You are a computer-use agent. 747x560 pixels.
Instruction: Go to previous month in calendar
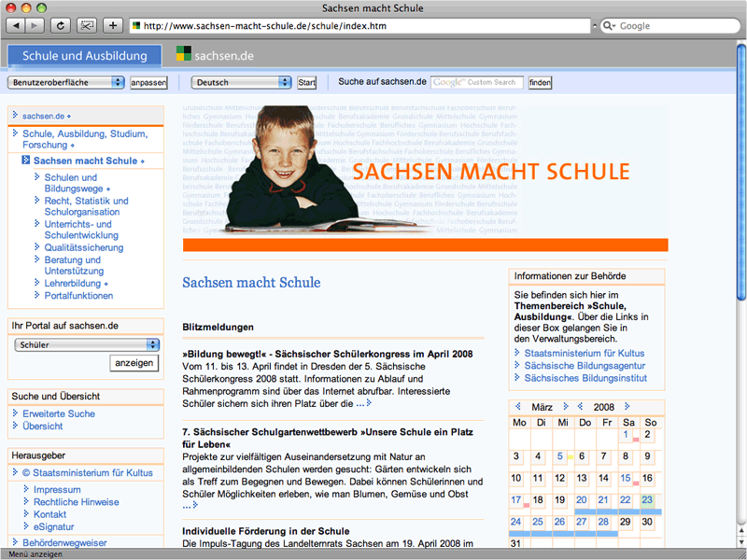click(517, 407)
